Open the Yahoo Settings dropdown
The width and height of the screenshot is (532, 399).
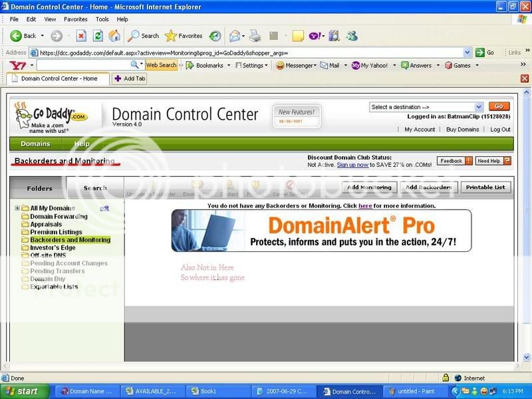click(252, 65)
